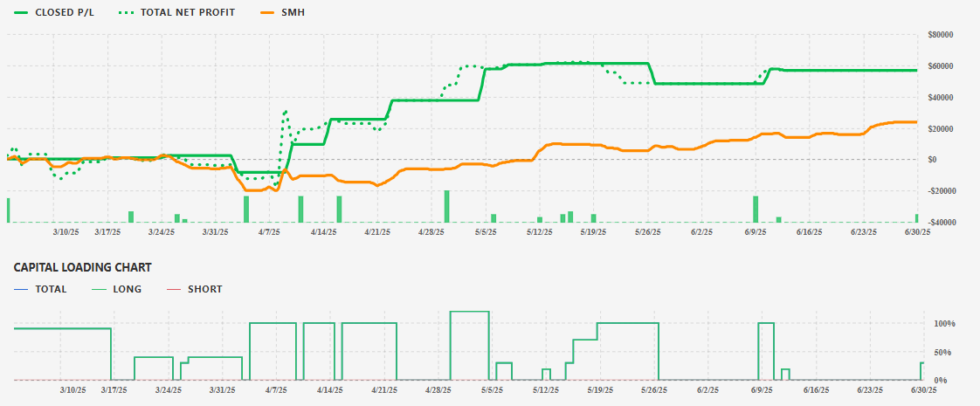Viewport: 980px width, 406px height.
Task: Click the orange SMH legend line swatch
Action: point(269,12)
